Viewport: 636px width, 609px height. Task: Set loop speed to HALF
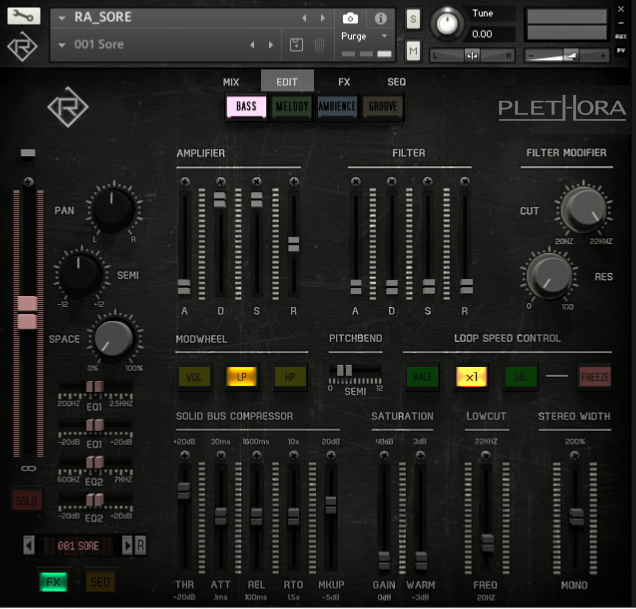[422, 377]
